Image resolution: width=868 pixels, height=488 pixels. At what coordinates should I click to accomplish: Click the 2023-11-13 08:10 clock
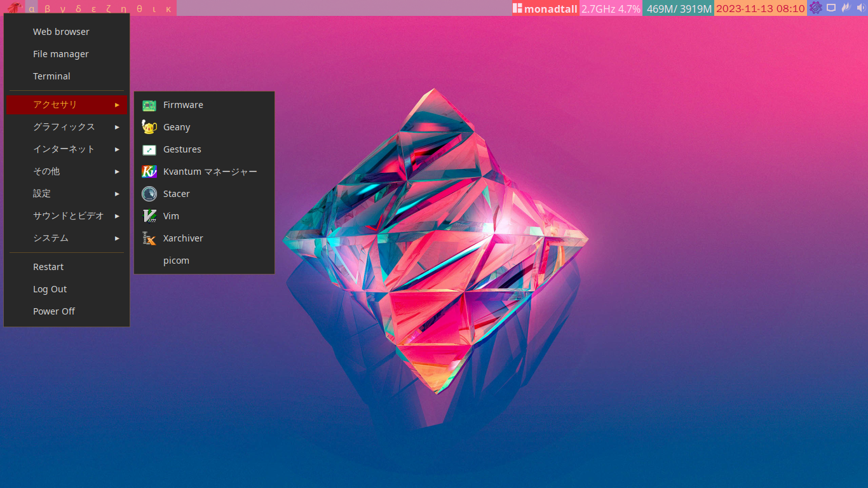[761, 9]
